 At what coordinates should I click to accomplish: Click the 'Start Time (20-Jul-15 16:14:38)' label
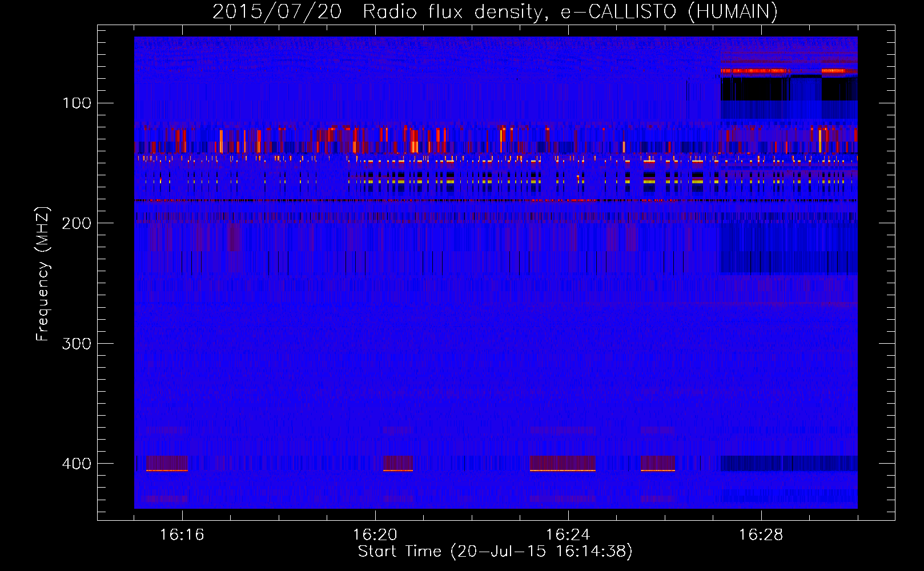click(x=495, y=552)
